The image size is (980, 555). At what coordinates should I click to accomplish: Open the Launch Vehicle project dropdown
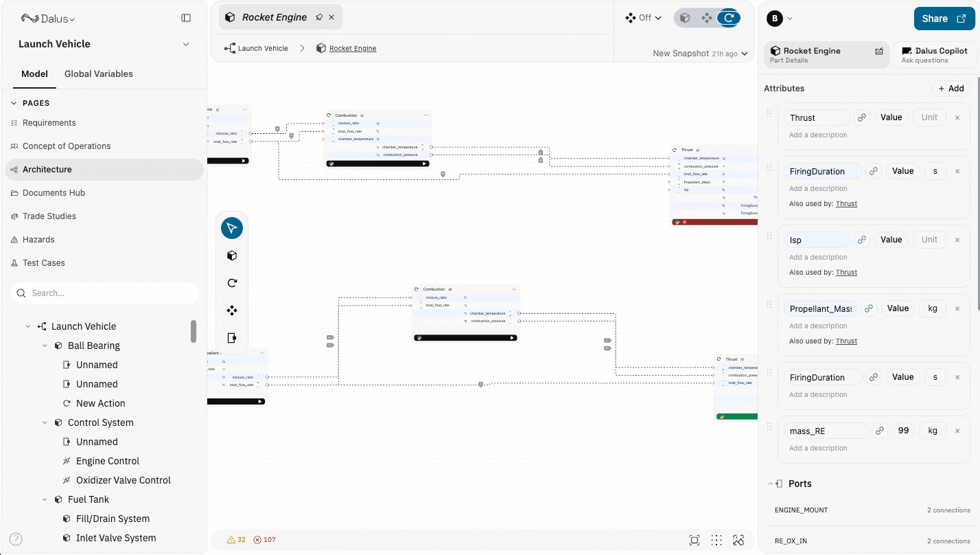pos(104,44)
